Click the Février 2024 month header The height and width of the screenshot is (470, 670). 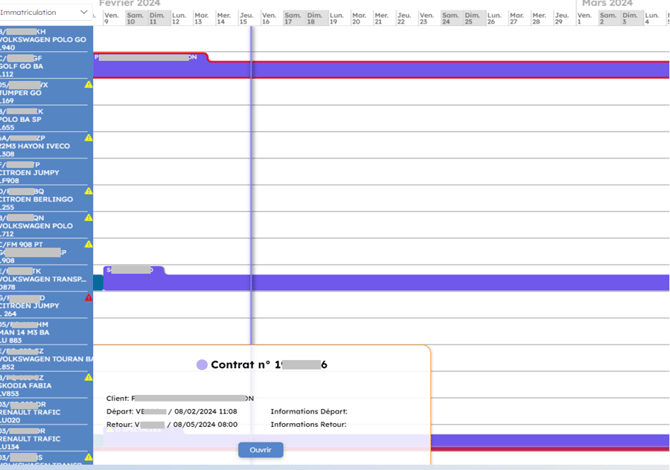130,4
